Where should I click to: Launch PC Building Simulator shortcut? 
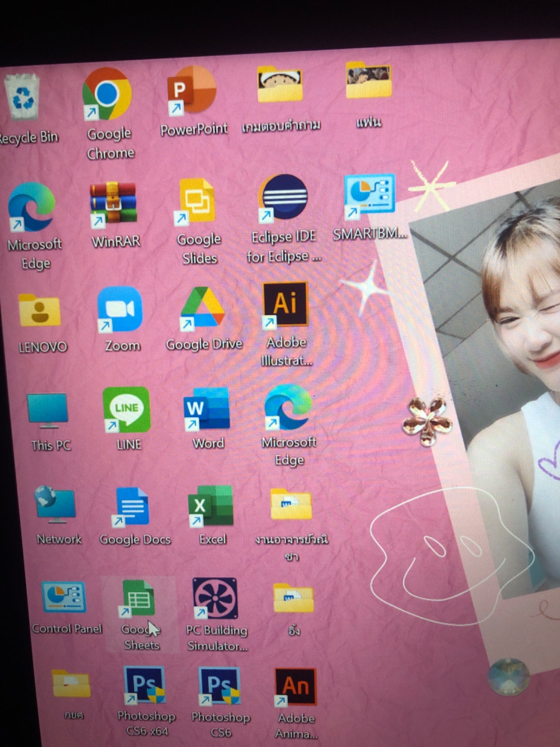[x=215, y=598]
